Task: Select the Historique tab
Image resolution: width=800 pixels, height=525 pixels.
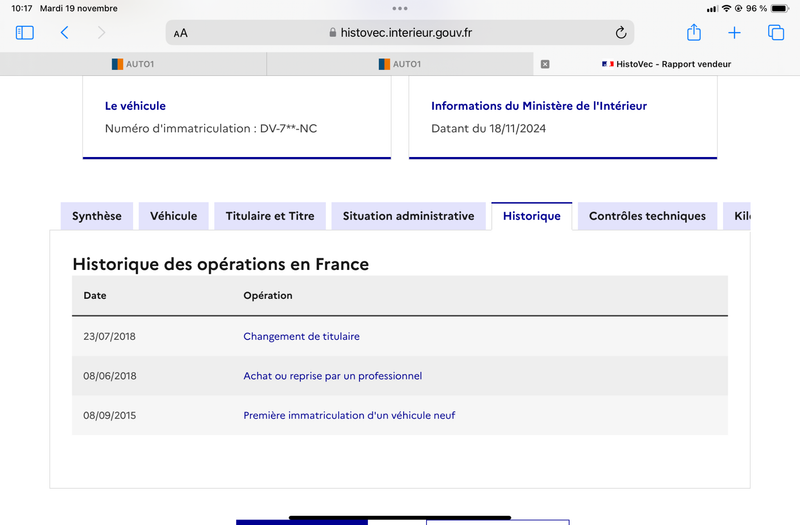Action: (x=532, y=216)
